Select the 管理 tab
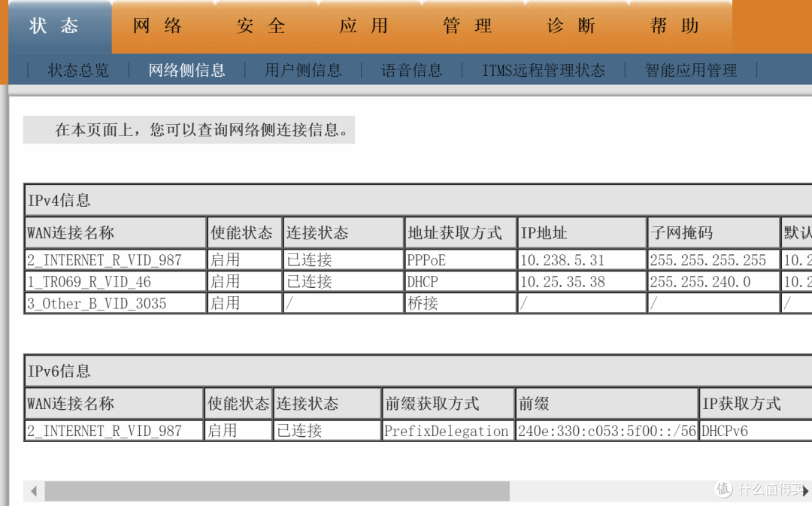This screenshot has width=812, height=506. click(x=468, y=26)
